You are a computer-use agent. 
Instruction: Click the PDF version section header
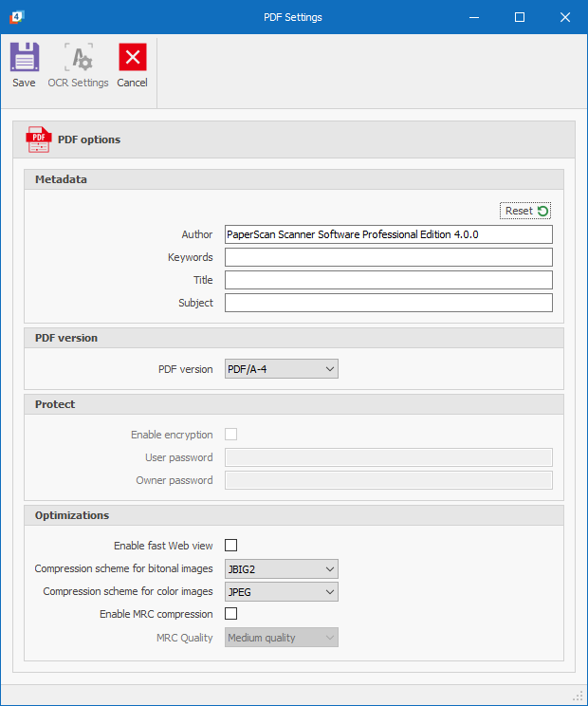click(x=294, y=338)
